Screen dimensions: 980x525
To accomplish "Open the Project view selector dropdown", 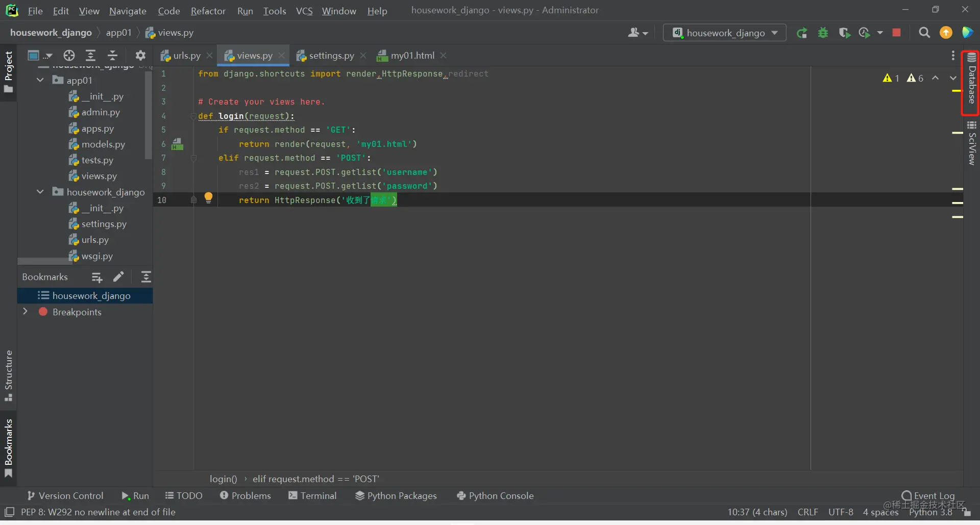I will [x=40, y=56].
